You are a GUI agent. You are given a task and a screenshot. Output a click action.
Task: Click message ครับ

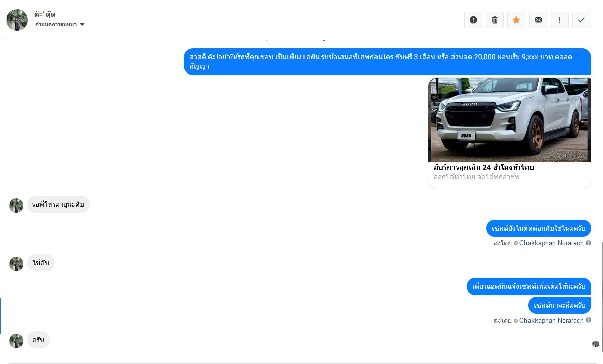point(38,340)
